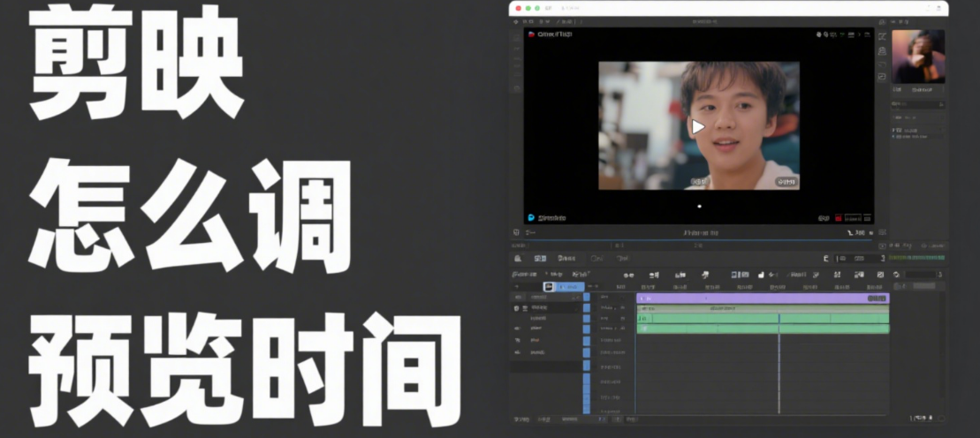Image resolution: width=980 pixels, height=438 pixels.
Task: Click the red close button of the editor window
Action: [519, 8]
